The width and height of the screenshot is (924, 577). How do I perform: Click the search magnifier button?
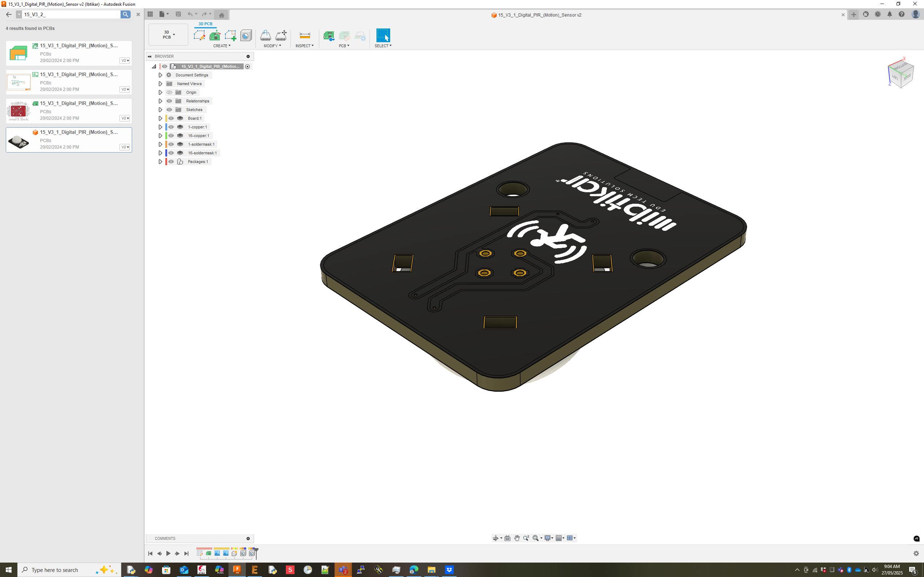(x=125, y=14)
